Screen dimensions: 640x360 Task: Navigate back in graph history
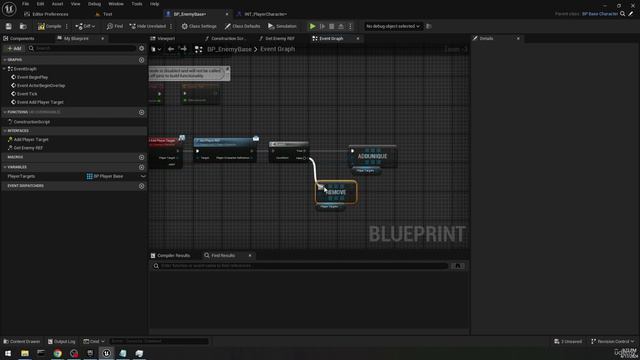pos(171,49)
